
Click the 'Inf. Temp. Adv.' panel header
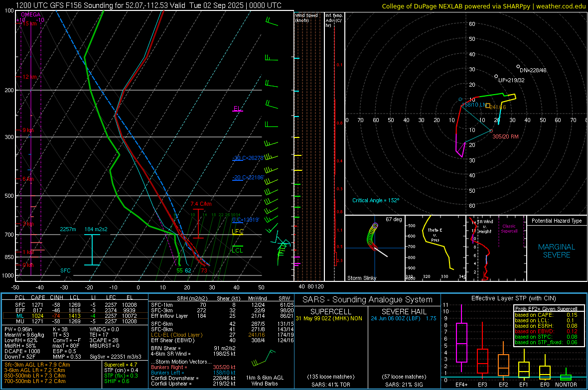coord(334,20)
